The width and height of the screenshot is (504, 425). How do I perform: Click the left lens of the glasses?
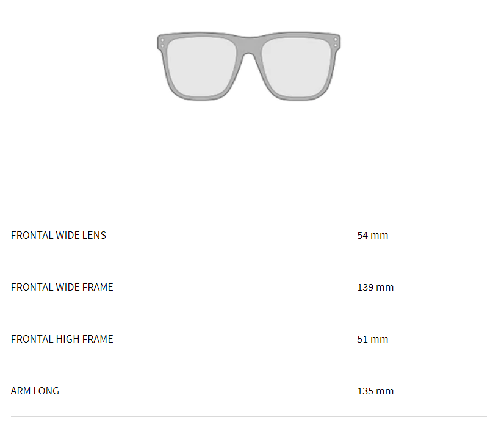pyautogui.click(x=201, y=67)
